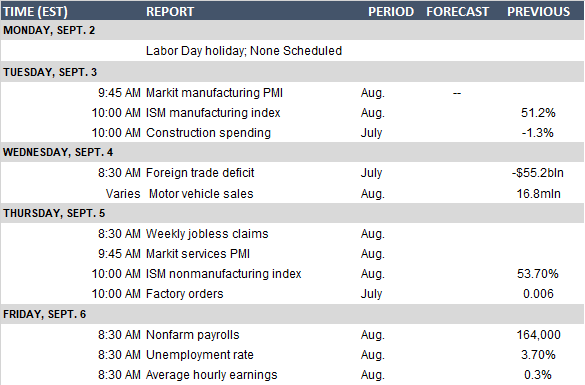Click the PERIOD column header
Image resolution: width=585 pixels, height=385 pixels.
point(391,12)
